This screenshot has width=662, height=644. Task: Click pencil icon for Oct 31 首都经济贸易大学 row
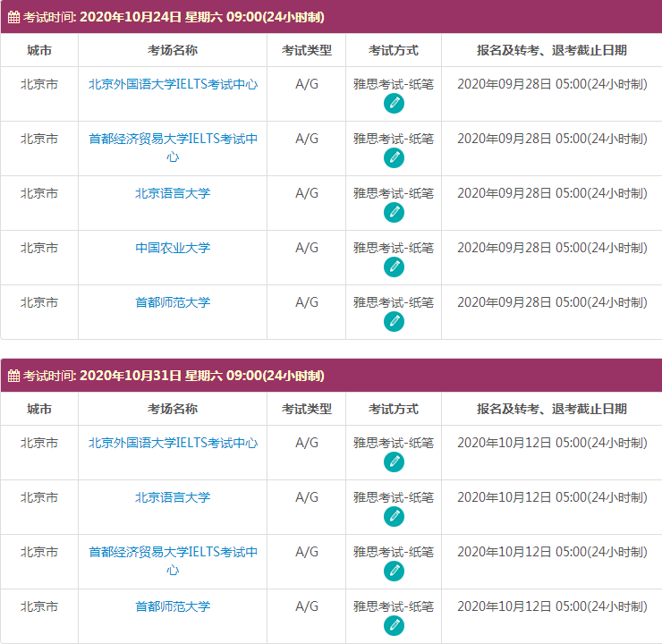pyautogui.click(x=394, y=571)
